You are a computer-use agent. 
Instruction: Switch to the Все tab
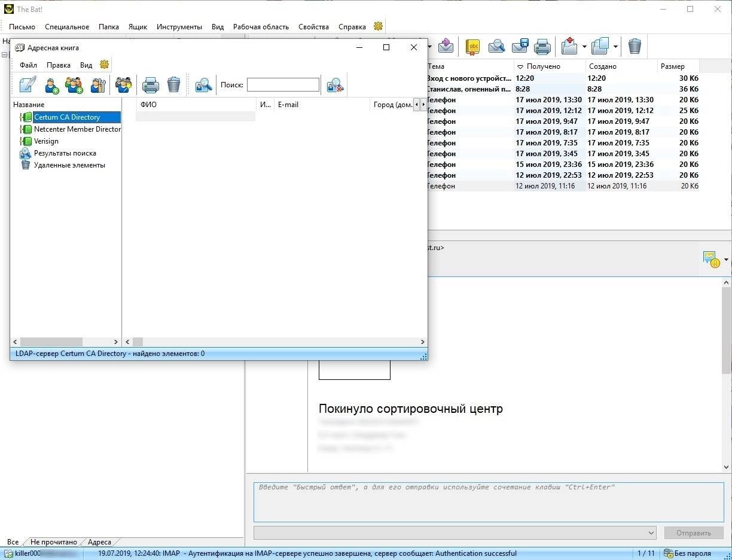(x=13, y=542)
